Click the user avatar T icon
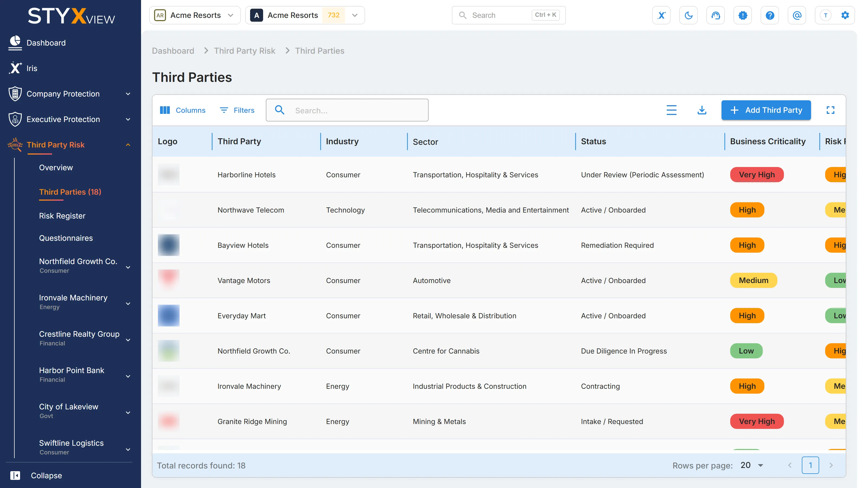 click(825, 15)
